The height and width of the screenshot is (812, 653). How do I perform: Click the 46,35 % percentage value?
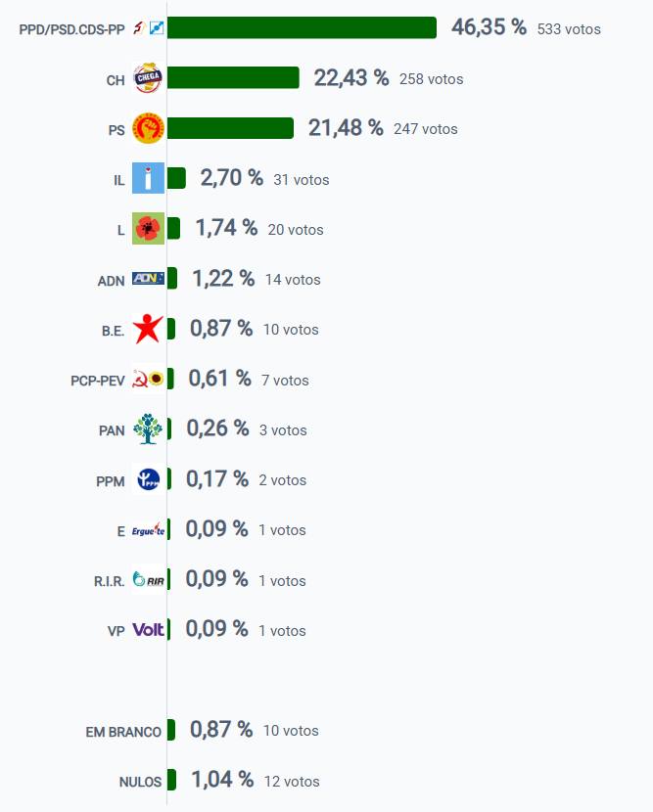[x=489, y=27]
